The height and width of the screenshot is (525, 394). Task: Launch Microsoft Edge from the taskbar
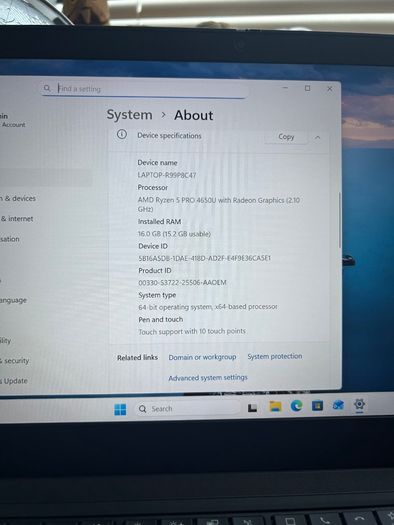point(296,406)
